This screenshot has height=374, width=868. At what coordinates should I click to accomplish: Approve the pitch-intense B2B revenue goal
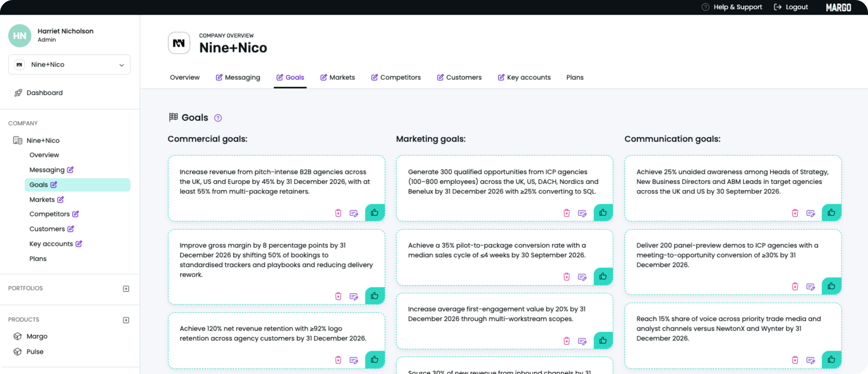pos(375,213)
